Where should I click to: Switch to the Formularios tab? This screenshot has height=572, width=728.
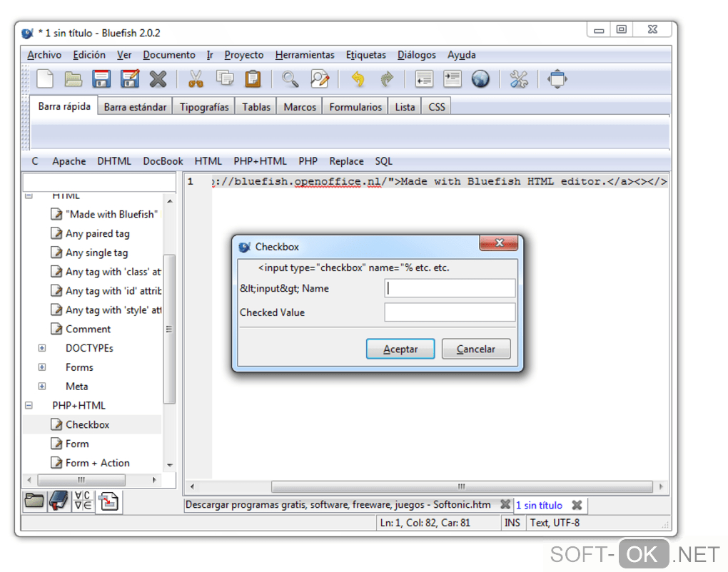[x=355, y=107]
